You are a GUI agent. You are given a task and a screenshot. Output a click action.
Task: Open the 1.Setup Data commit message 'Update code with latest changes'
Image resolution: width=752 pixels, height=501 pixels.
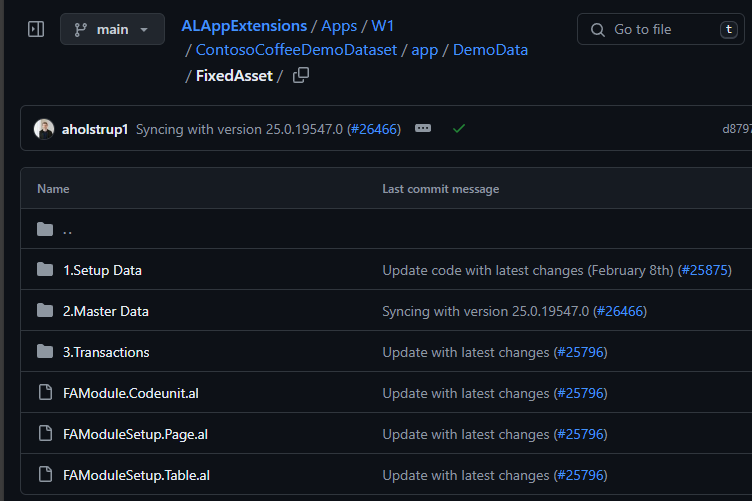tap(528, 270)
